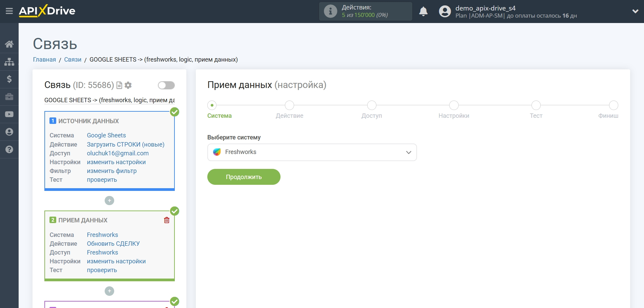Click the notifications bell icon
Image resolution: width=644 pixels, height=308 pixels.
[423, 12]
